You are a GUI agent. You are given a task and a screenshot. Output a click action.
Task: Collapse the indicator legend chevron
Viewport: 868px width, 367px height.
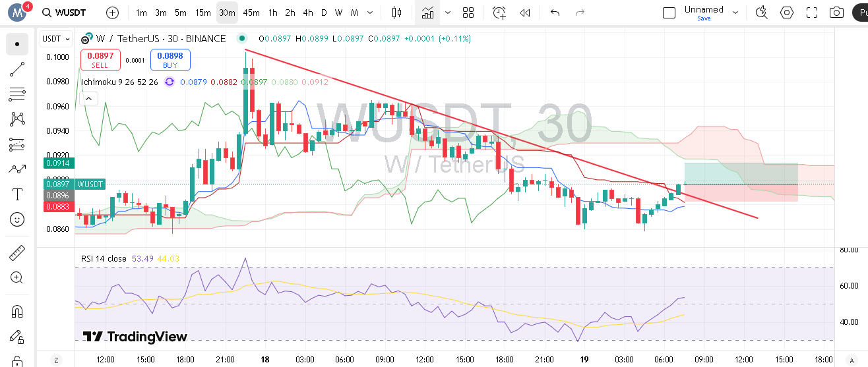tap(89, 99)
